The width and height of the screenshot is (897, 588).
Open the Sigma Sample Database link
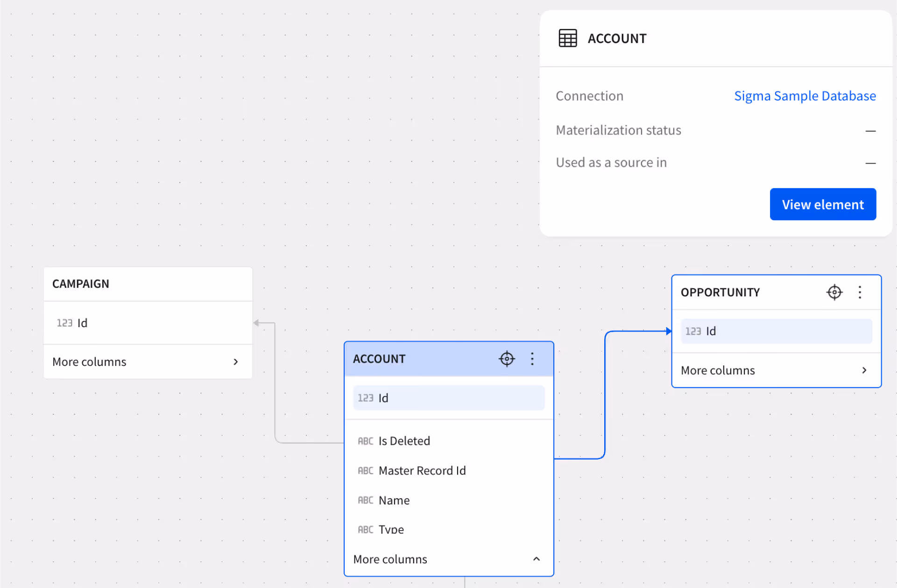[805, 96]
